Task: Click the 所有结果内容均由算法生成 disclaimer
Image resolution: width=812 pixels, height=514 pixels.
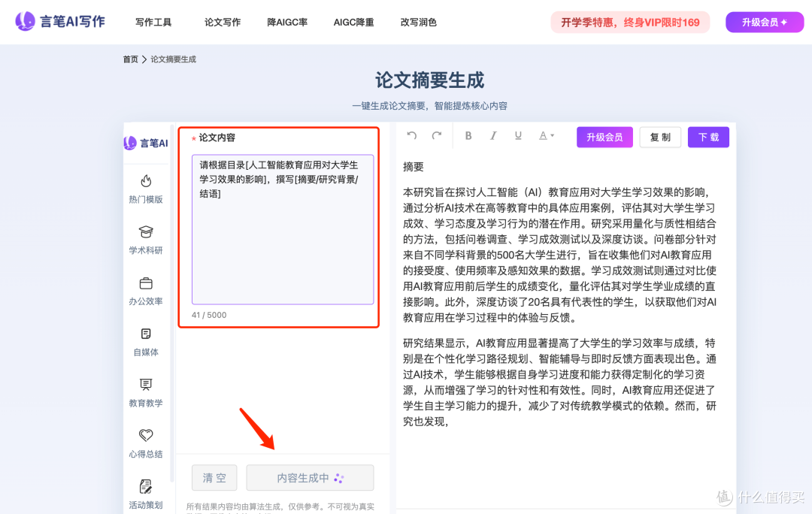Action: tap(280, 508)
